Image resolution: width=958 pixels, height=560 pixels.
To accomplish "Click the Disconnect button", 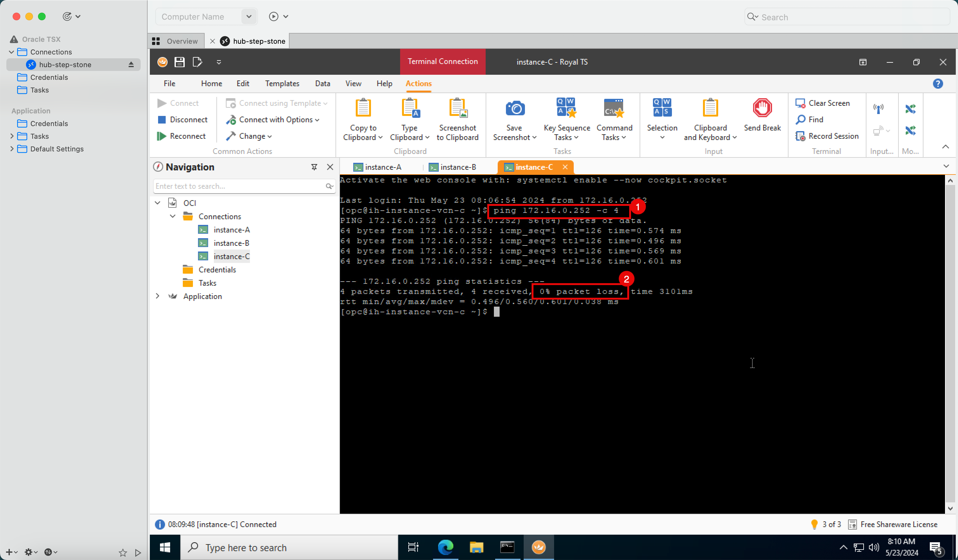I will 188,119.
